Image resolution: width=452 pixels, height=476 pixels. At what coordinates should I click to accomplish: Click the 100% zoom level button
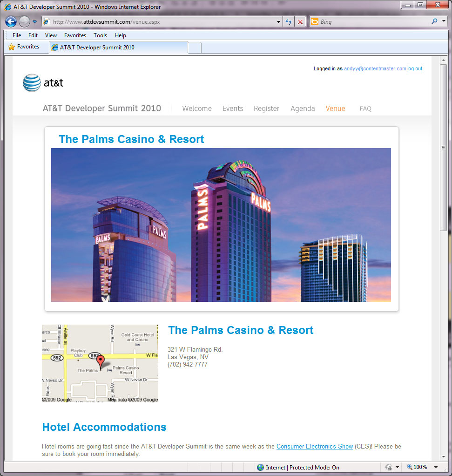click(x=417, y=467)
